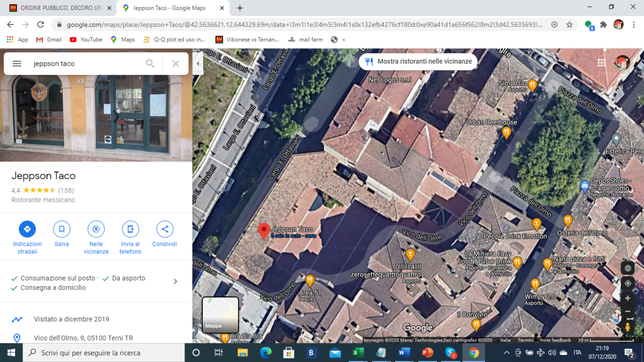Expand the service options chevron
The width and height of the screenshot is (644, 362).
(x=175, y=281)
